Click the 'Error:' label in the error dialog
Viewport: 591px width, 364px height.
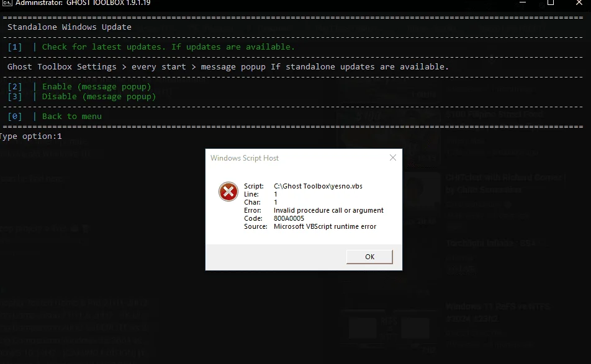tap(253, 210)
